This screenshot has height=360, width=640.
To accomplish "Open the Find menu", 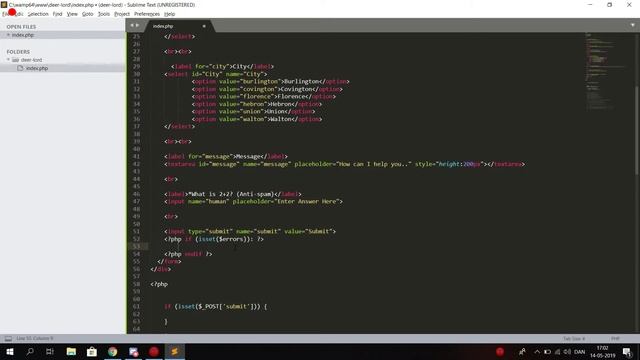I will pyautogui.click(x=57, y=14).
